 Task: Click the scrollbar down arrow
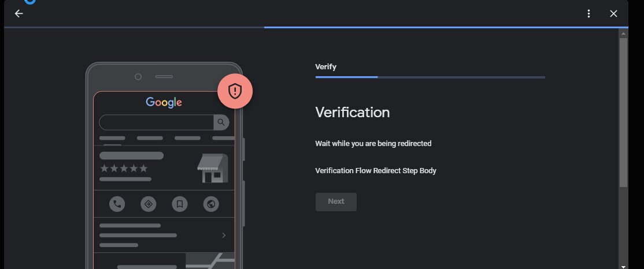pyautogui.click(x=623, y=266)
